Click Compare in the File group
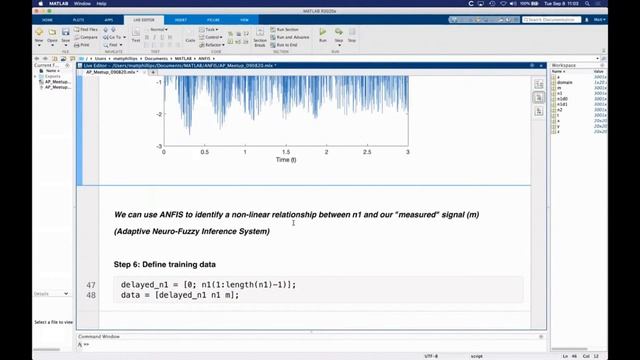 (x=86, y=37)
